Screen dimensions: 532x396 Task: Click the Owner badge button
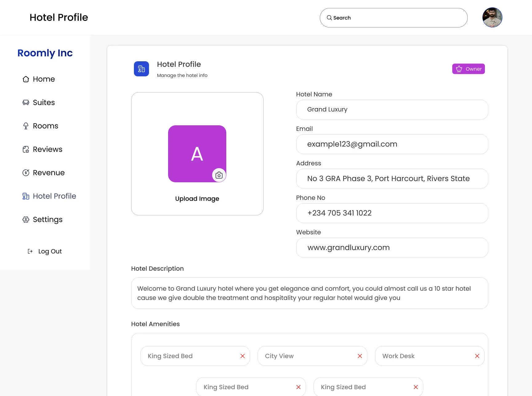[x=469, y=69]
